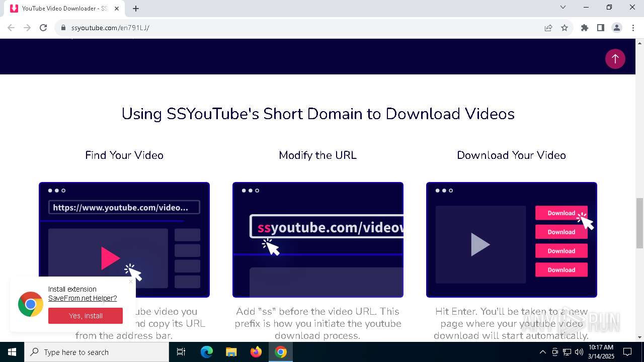
Task: Click the scrollbar down arrow
Action: 639,337
